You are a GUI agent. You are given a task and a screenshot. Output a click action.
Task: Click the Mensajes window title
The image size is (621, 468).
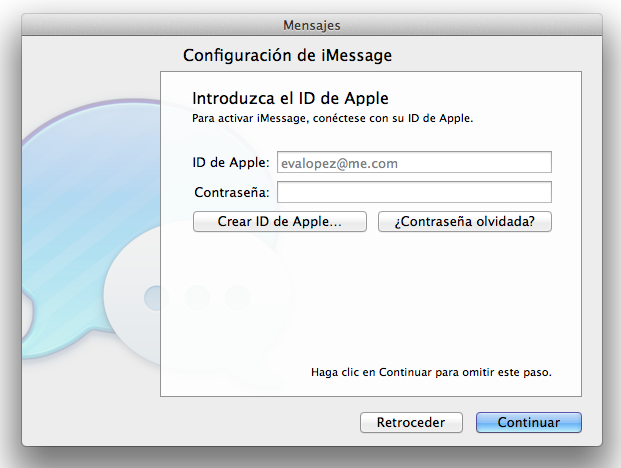pyautogui.click(x=312, y=25)
